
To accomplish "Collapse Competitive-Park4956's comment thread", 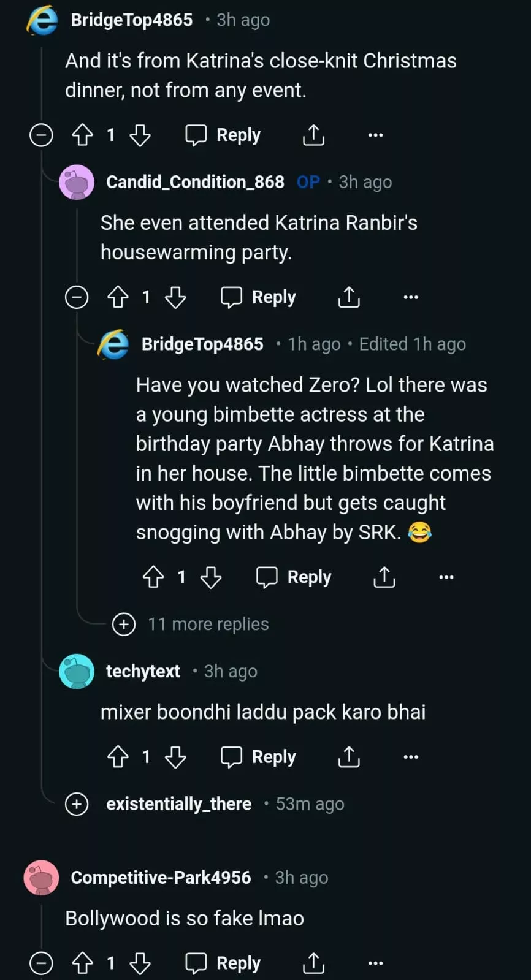I will [x=42, y=963].
